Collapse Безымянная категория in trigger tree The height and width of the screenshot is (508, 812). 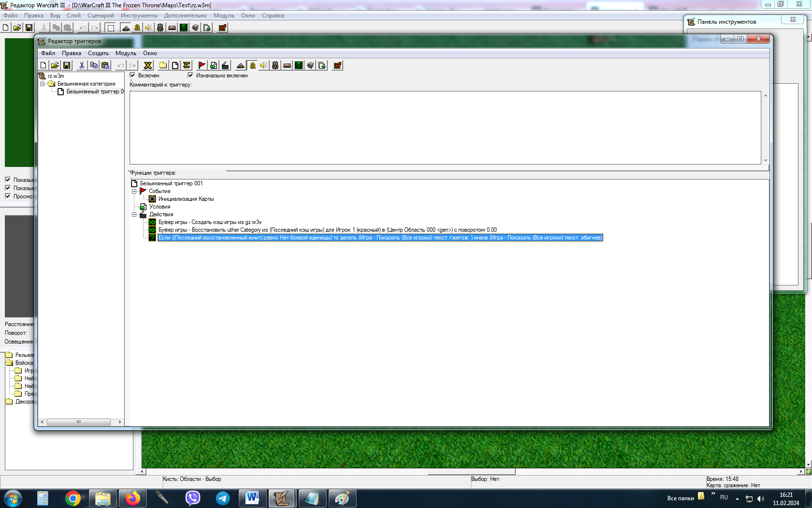[x=43, y=84]
